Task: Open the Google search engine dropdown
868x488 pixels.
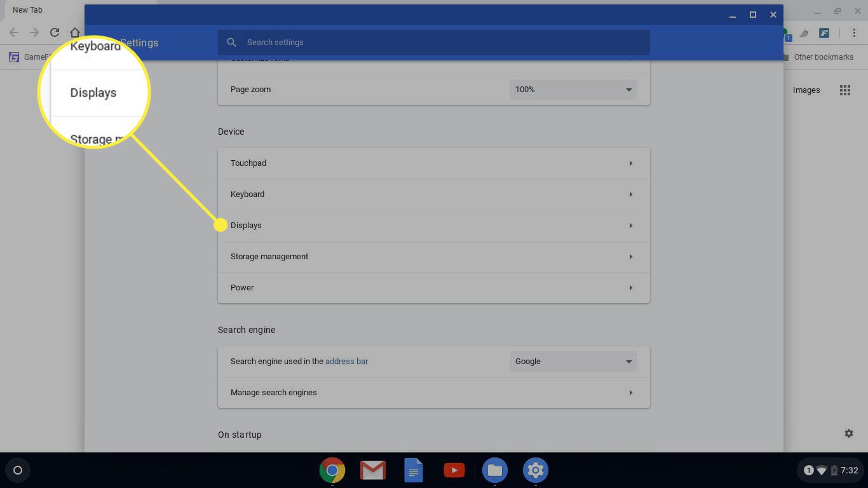Action: pos(573,362)
